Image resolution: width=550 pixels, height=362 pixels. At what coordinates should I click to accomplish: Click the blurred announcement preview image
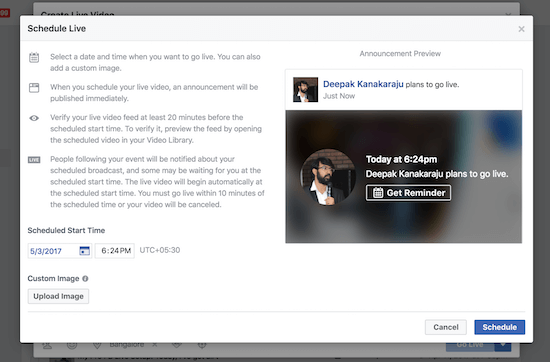click(x=404, y=176)
